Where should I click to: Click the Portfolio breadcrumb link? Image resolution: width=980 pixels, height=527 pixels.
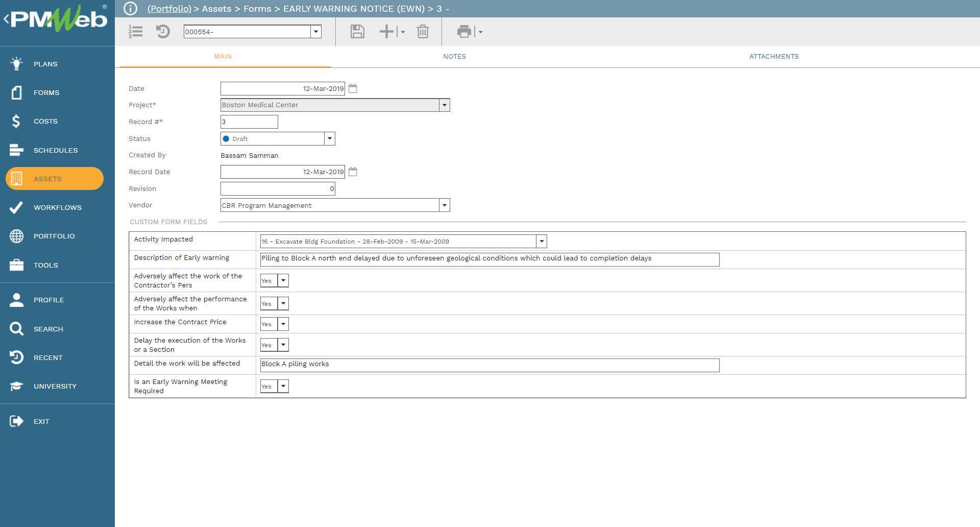pyautogui.click(x=169, y=9)
